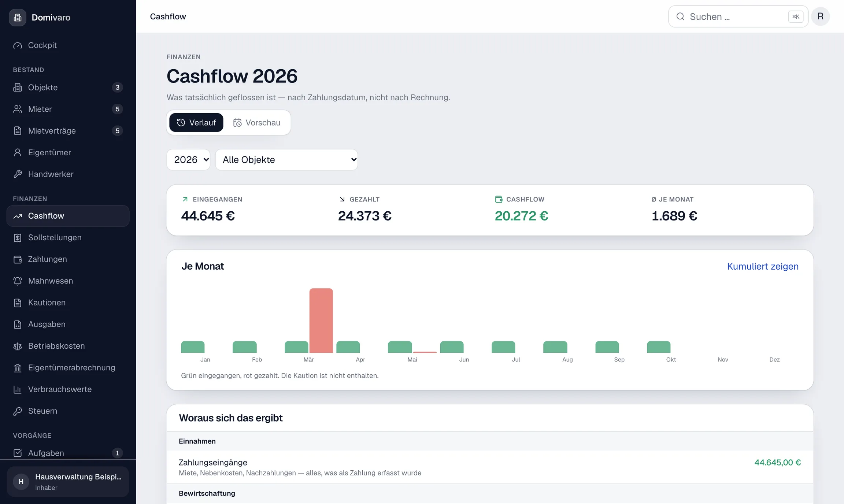
Task: Click the green January income bar
Action: pyautogui.click(x=193, y=347)
